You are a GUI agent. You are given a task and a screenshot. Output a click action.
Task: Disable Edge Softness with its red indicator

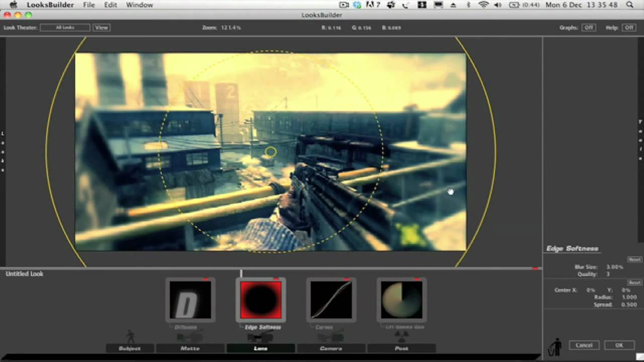[x=276, y=279]
